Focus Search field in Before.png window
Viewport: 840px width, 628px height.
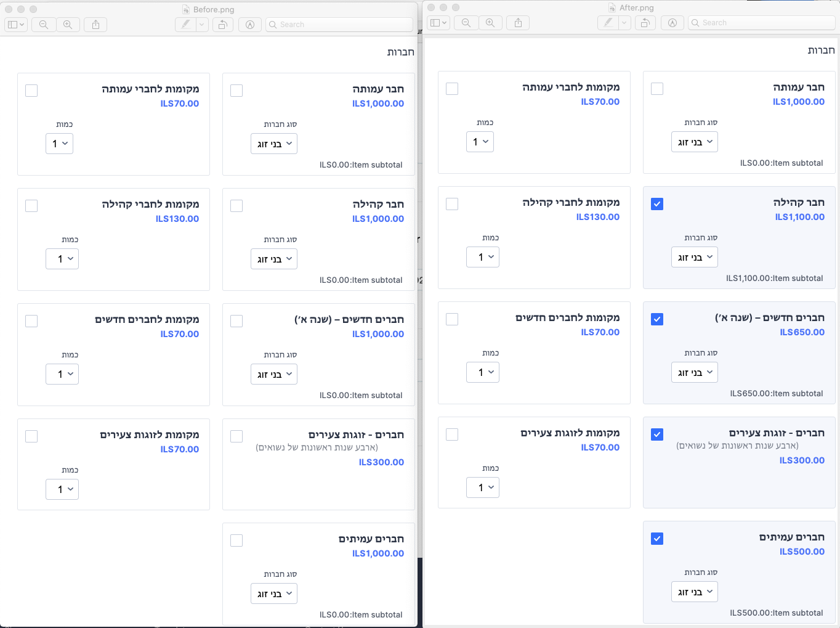pos(339,25)
